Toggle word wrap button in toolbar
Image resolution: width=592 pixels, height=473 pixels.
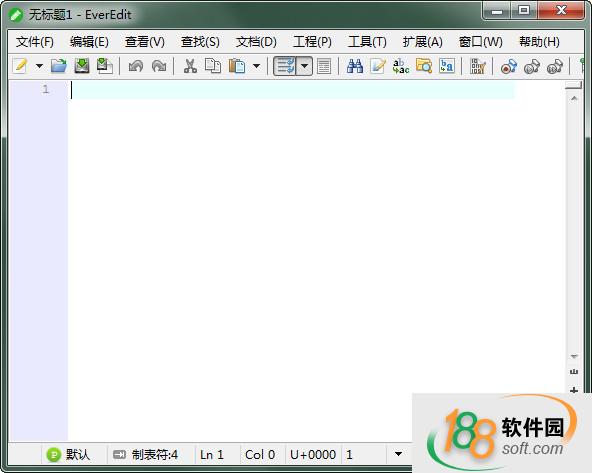285,66
